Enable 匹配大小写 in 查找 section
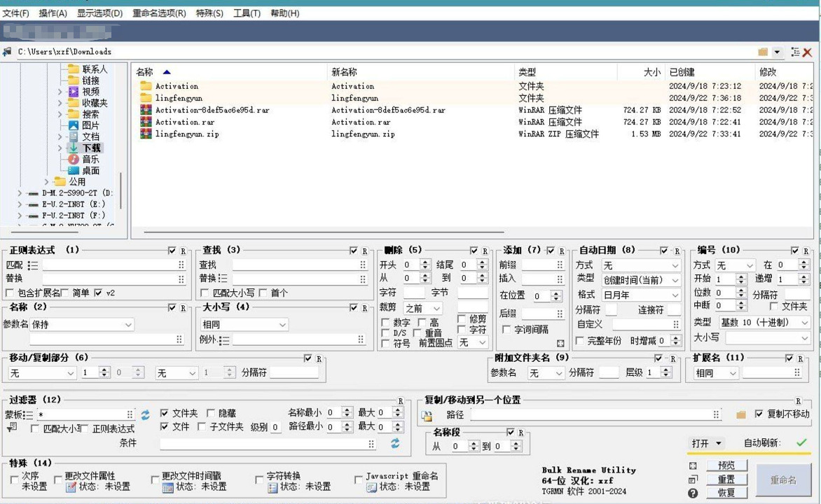Screen dimensions: 821x504 (x=205, y=293)
